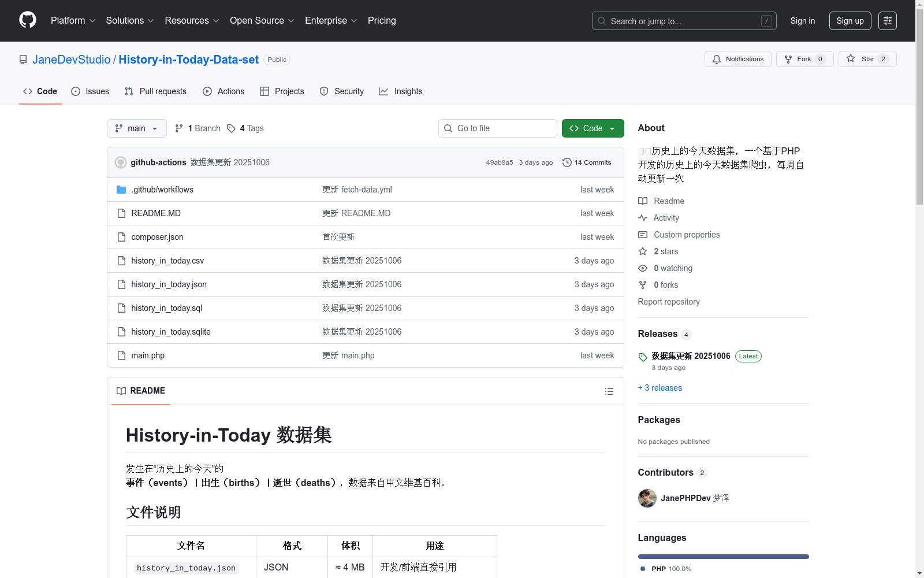Open the + 3 releases link
The height and width of the screenshot is (578, 924).
(660, 388)
